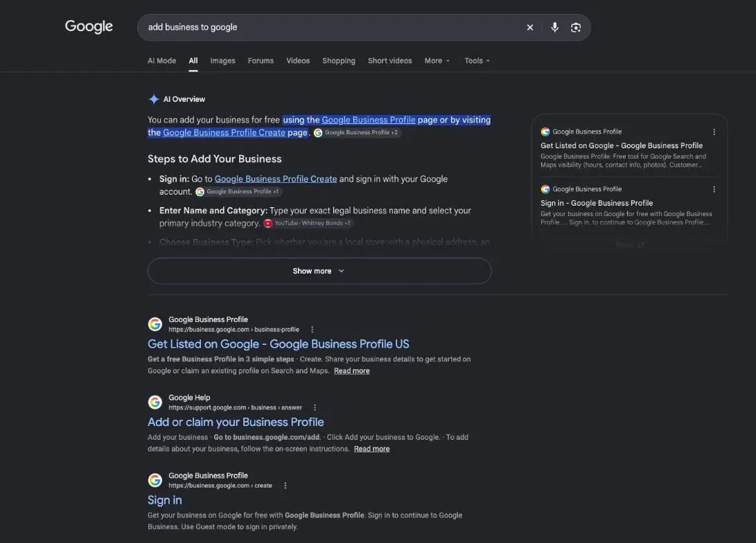
Task: Click favicon of Google Help result
Action: [155, 402]
